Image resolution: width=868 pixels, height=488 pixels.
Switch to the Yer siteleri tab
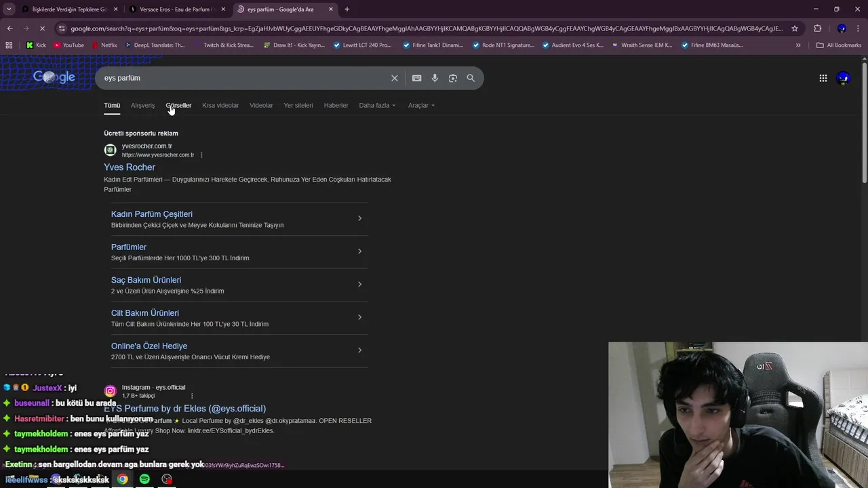[298, 105]
